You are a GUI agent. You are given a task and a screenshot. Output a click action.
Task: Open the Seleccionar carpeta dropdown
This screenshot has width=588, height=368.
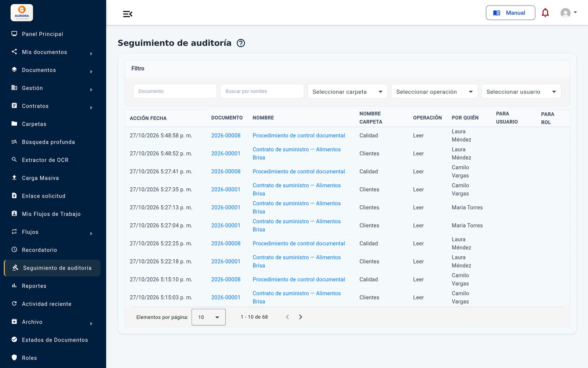[x=348, y=92]
